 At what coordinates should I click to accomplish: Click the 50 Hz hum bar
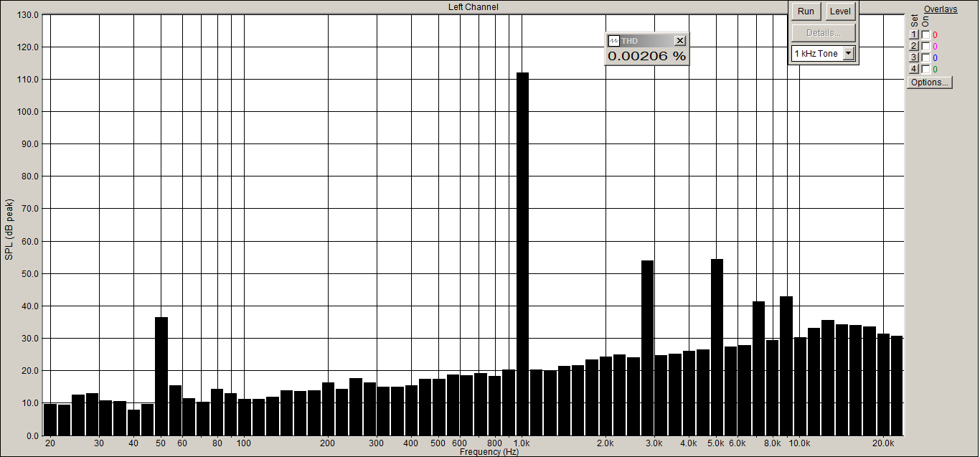point(161,376)
